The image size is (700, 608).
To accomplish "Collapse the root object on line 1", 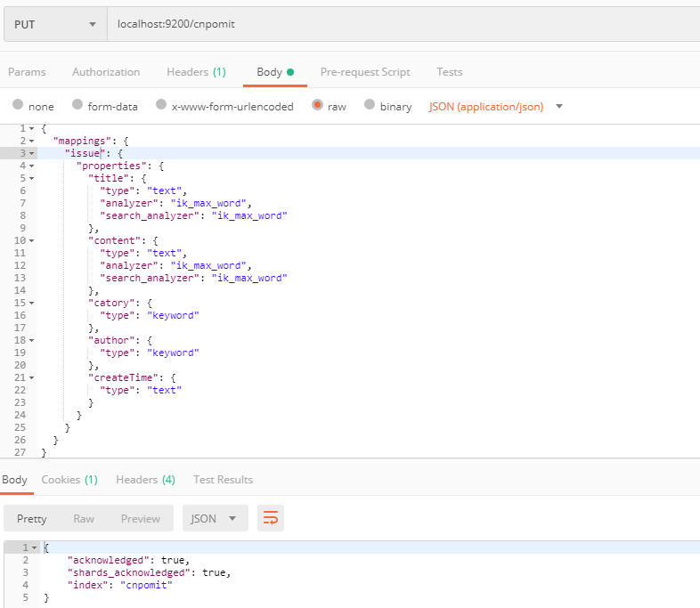I will [x=32, y=129].
